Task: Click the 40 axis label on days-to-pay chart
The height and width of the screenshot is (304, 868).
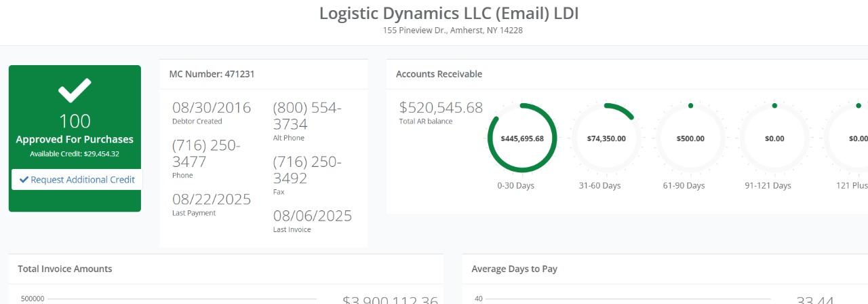Action: [478, 299]
